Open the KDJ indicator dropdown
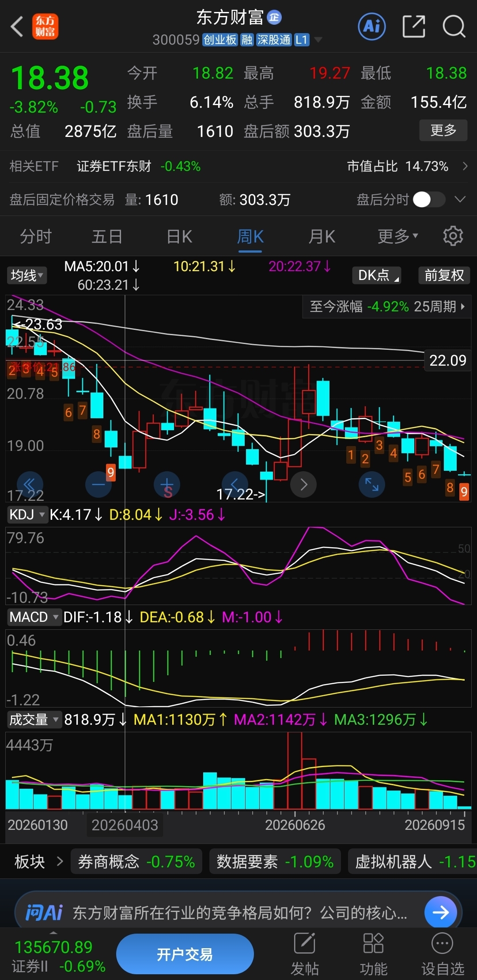This screenshot has width=477, height=980. (27, 515)
